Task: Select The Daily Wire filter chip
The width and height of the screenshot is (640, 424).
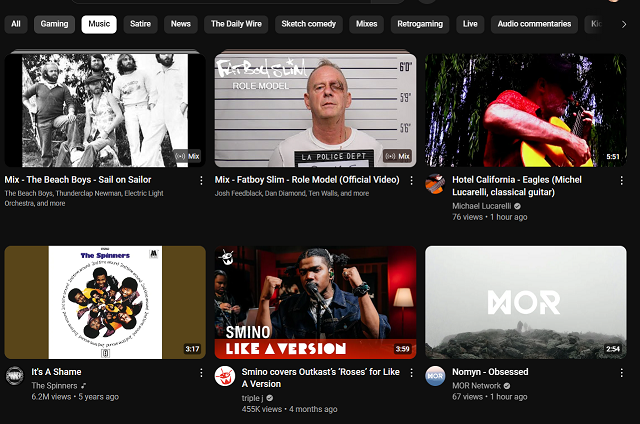Action: 236,24
